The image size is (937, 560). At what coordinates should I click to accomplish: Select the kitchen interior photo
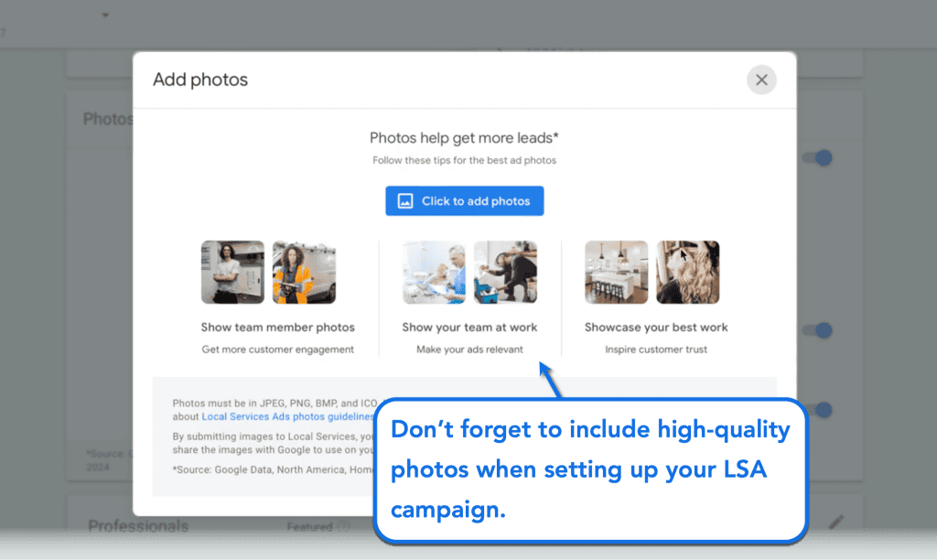(616, 272)
